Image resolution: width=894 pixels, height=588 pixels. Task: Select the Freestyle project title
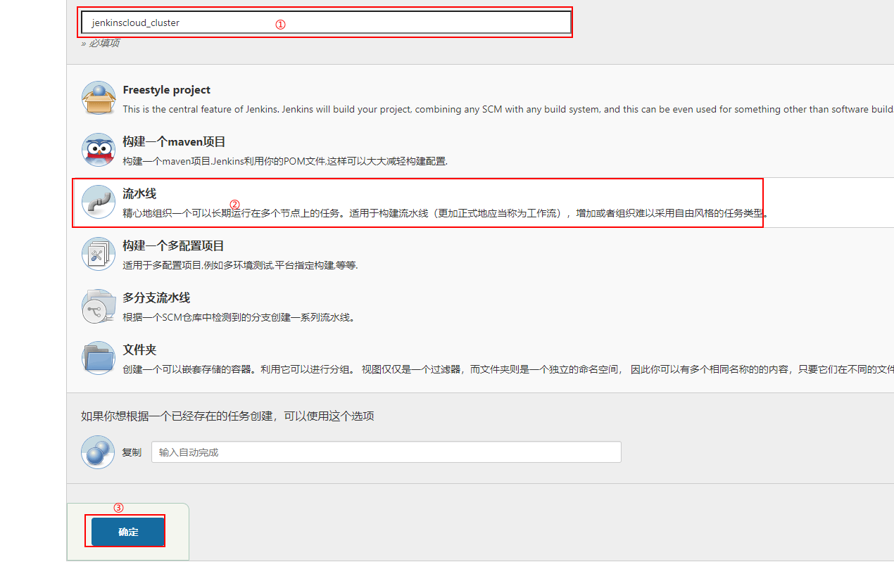[166, 90]
